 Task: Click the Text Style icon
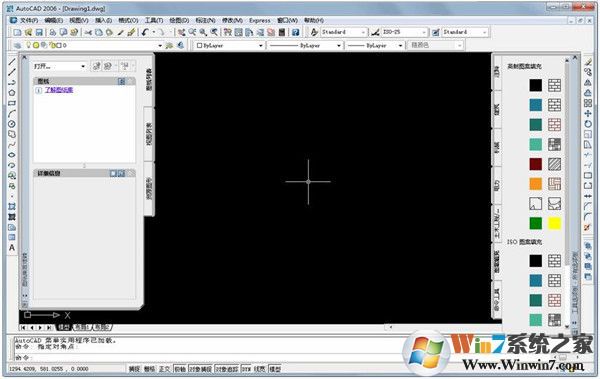(314, 33)
